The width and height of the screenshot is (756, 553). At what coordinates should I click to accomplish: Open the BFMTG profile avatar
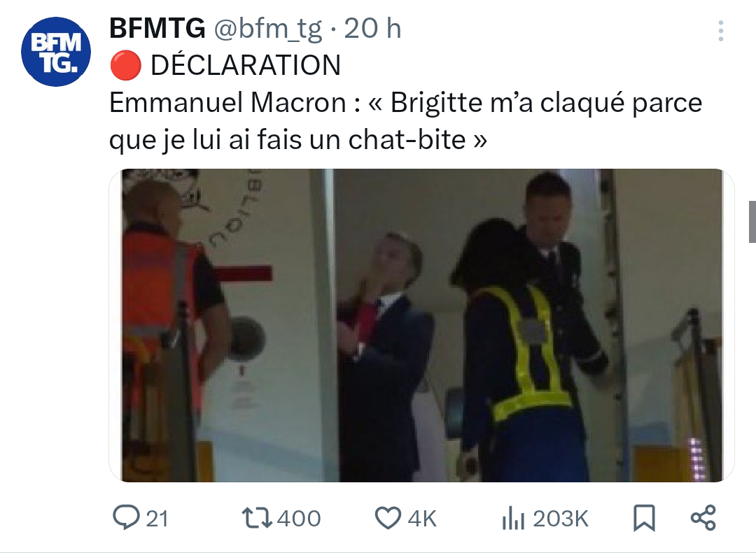[x=56, y=52]
